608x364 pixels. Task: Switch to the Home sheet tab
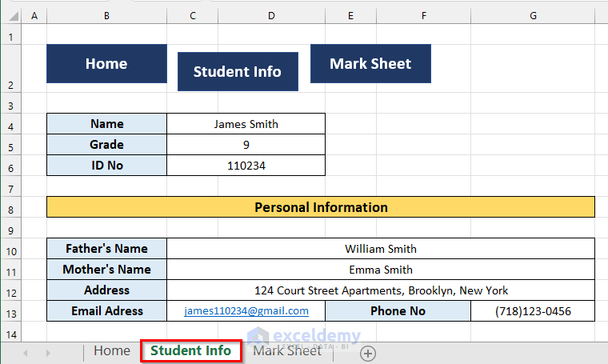coord(111,350)
